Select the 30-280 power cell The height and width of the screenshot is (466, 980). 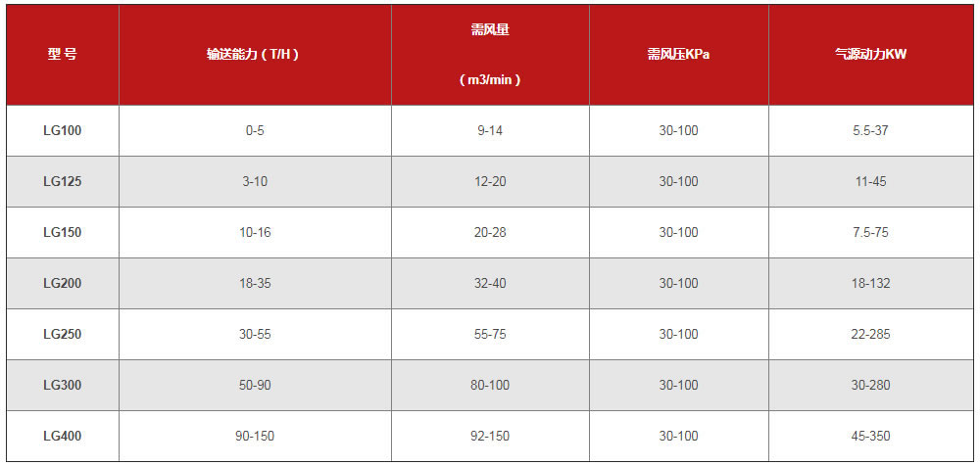coord(869,385)
